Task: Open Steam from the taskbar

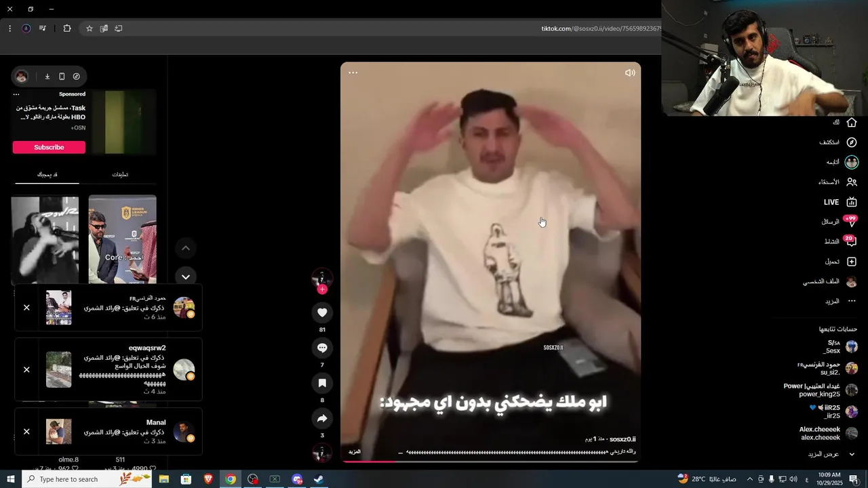Action: point(319,479)
